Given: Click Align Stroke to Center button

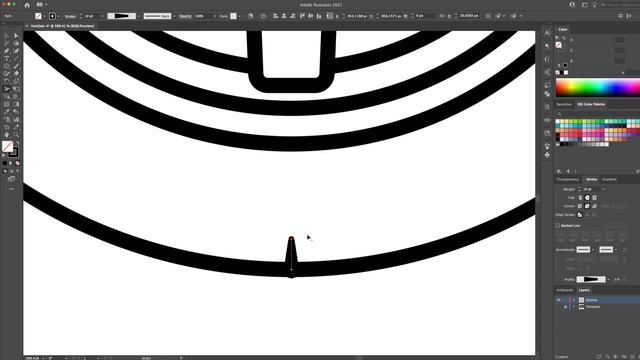Looking at the screenshot, I should (x=580, y=215).
